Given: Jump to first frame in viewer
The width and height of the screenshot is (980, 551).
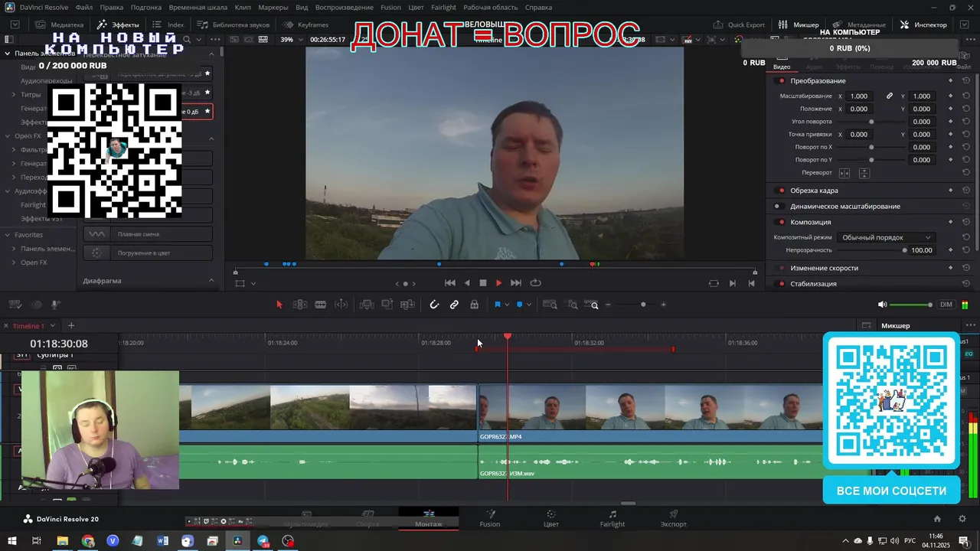Looking at the screenshot, I should [450, 283].
